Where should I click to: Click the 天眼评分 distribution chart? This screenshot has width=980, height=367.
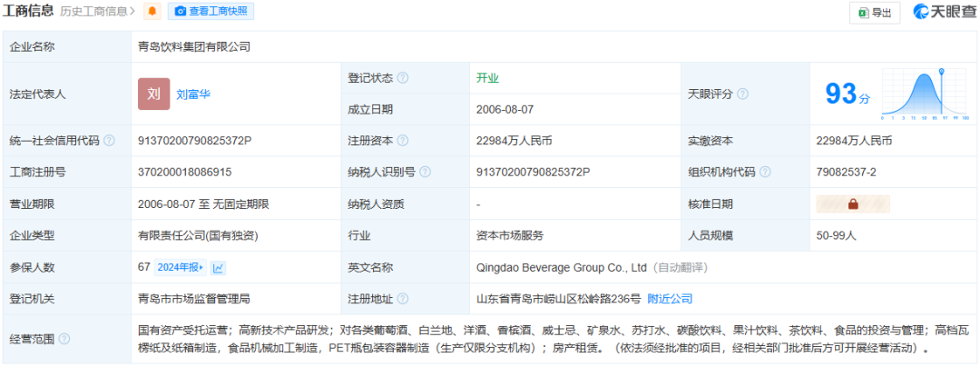coord(926,94)
